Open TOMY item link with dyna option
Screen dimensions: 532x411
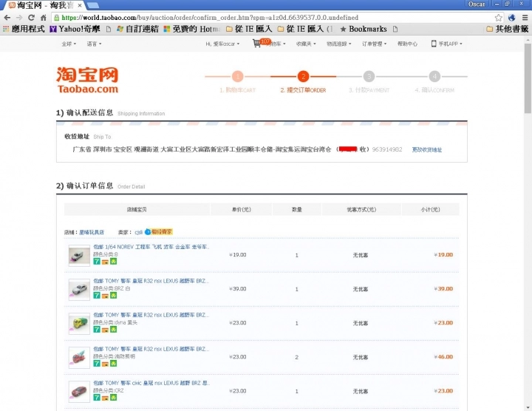151,315
